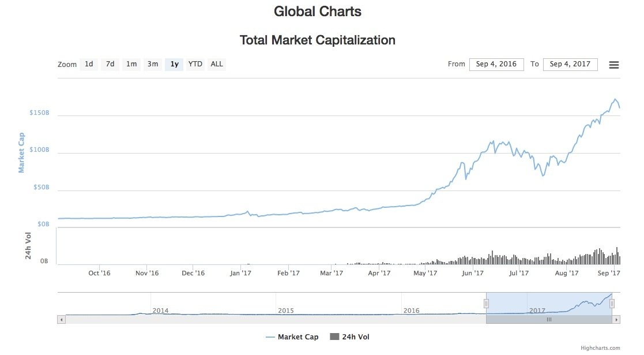Set zoom range to 7d
The image size is (644, 355).
[110, 64]
